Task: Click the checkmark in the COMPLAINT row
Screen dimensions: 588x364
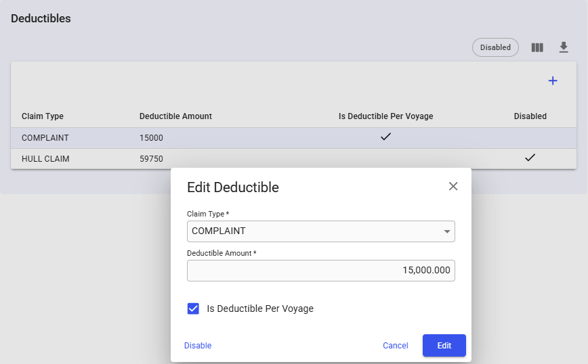Action: pos(385,137)
